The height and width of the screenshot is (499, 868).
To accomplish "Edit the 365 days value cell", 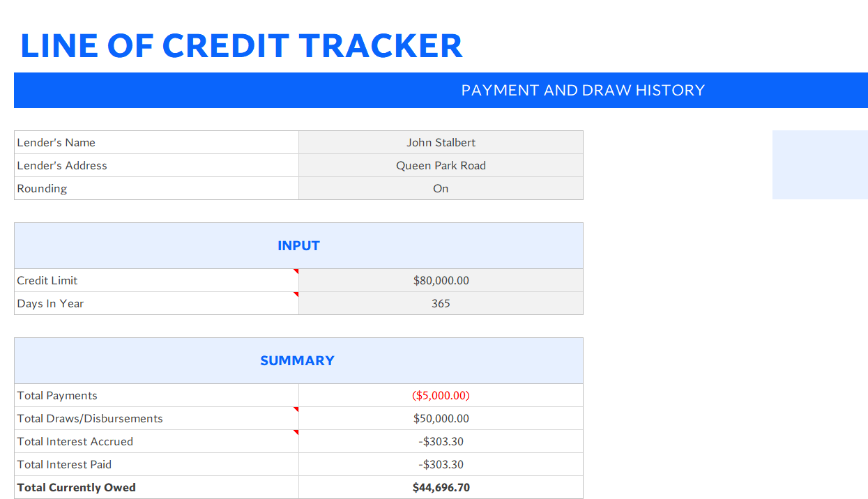I will point(441,303).
